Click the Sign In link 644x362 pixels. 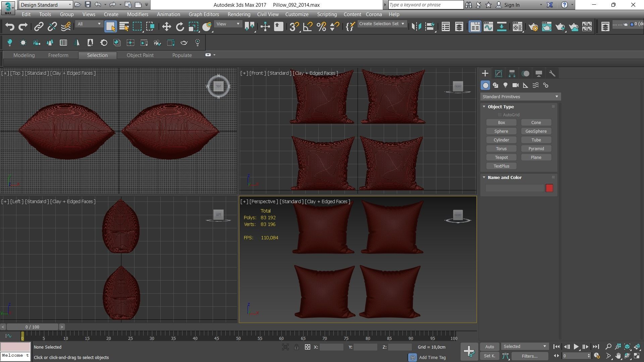[x=512, y=5]
